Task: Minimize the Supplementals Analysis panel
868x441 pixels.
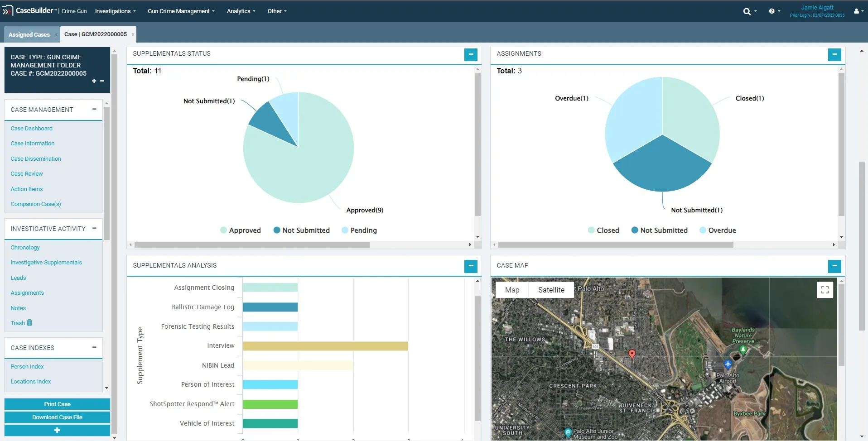Action: point(471,266)
